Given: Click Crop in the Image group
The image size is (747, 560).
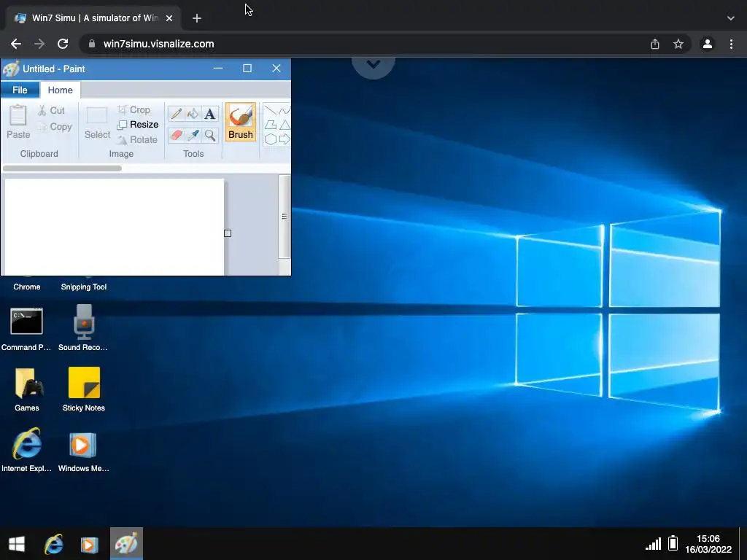Looking at the screenshot, I should pyautogui.click(x=134, y=110).
